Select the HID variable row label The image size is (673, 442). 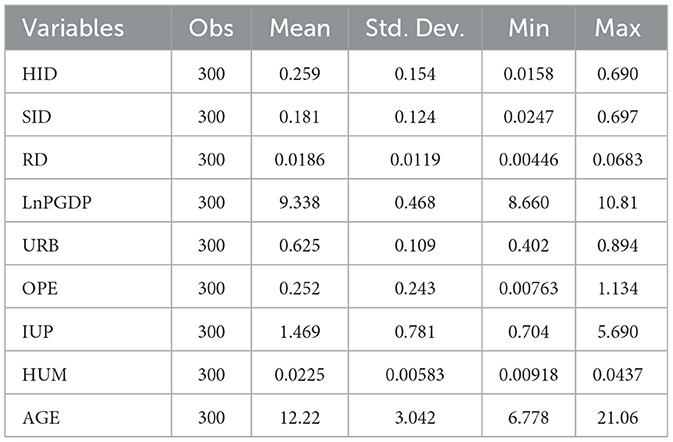(x=37, y=74)
